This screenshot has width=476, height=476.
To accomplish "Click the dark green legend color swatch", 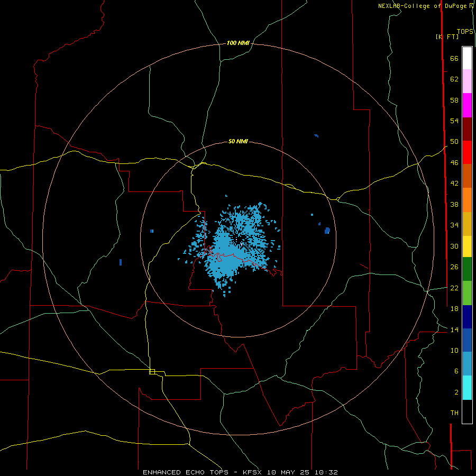I will [467, 269].
